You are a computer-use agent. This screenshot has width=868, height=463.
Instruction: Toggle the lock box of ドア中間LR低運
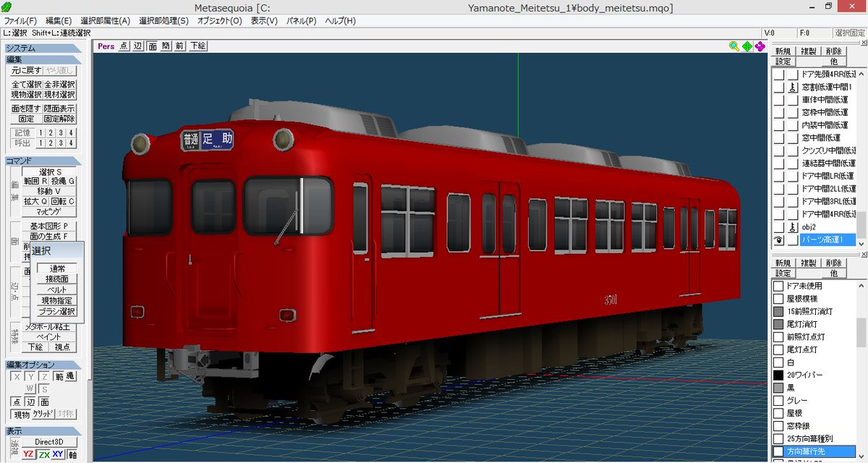[x=793, y=176]
